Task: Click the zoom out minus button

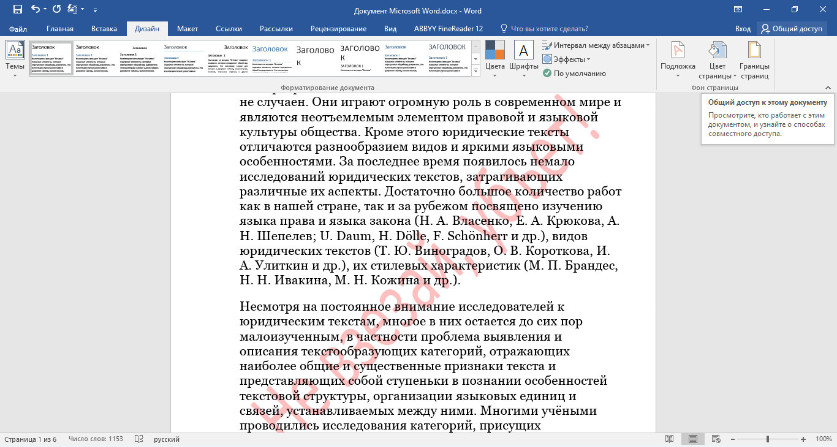Action: pos(733,439)
